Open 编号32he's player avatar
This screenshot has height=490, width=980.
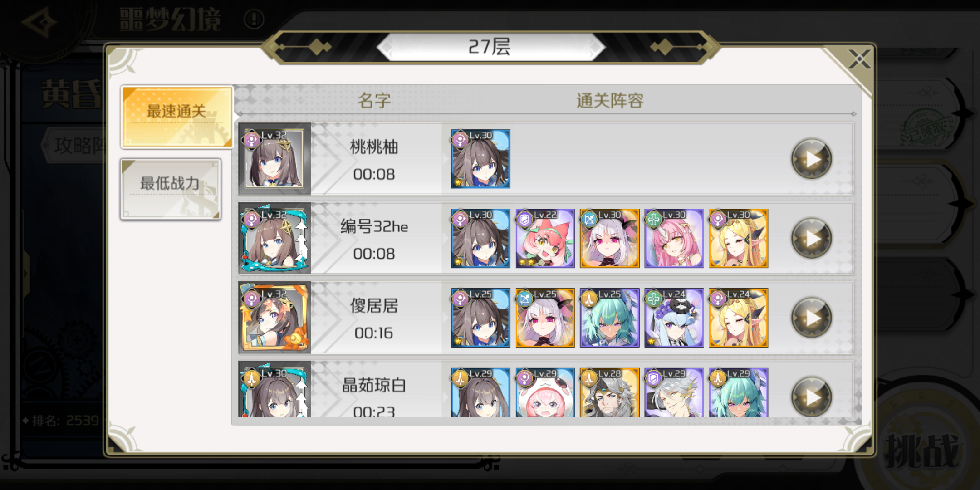tap(274, 238)
